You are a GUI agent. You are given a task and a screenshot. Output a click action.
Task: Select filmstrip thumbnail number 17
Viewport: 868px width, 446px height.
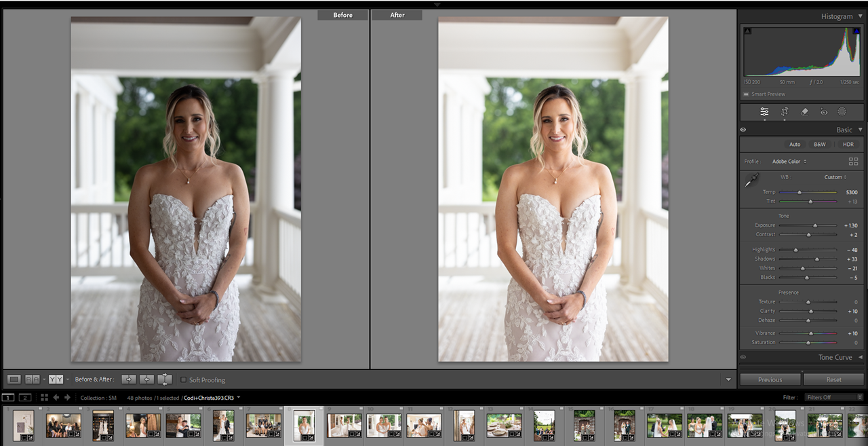(x=665, y=426)
